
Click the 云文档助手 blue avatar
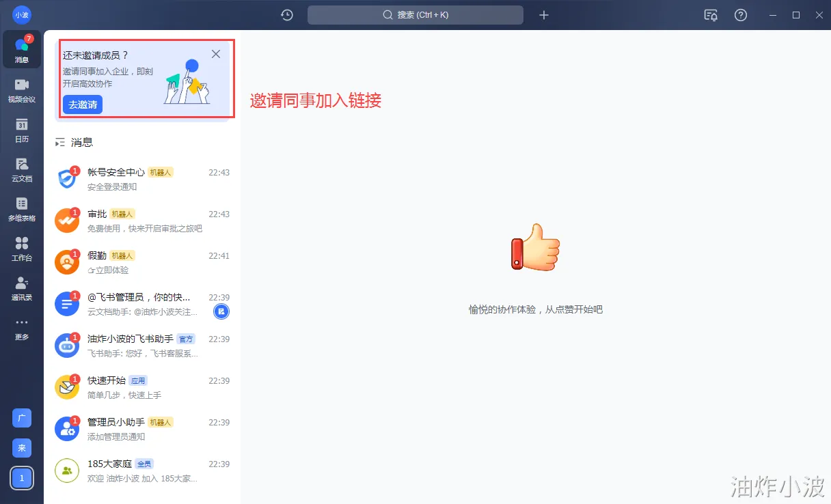coord(67,304)
